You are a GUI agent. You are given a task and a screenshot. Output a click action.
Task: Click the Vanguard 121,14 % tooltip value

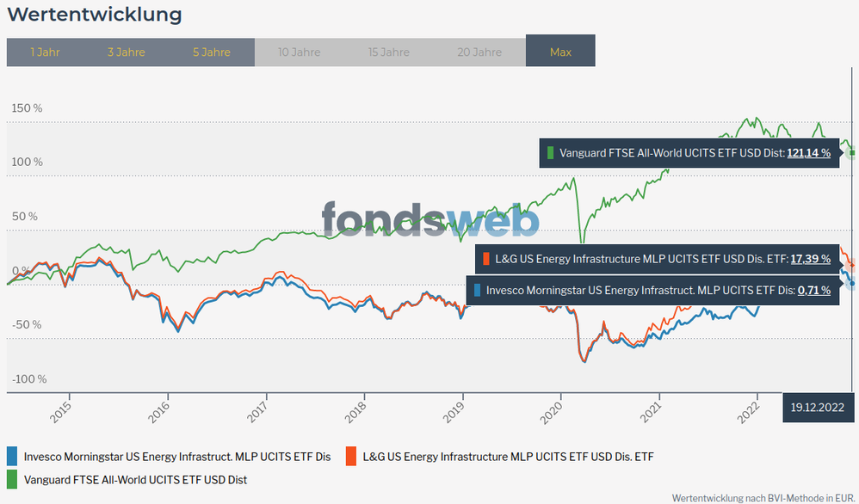point(809,153)
